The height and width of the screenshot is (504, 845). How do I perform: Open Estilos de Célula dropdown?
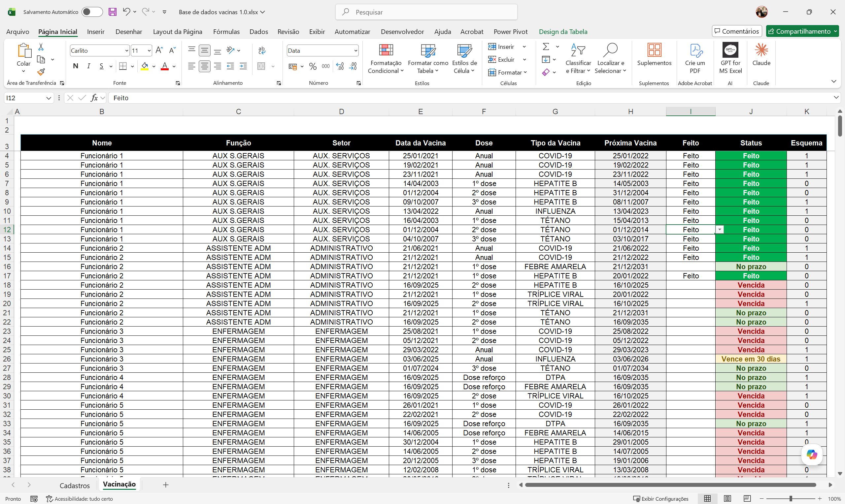(464, 59)
